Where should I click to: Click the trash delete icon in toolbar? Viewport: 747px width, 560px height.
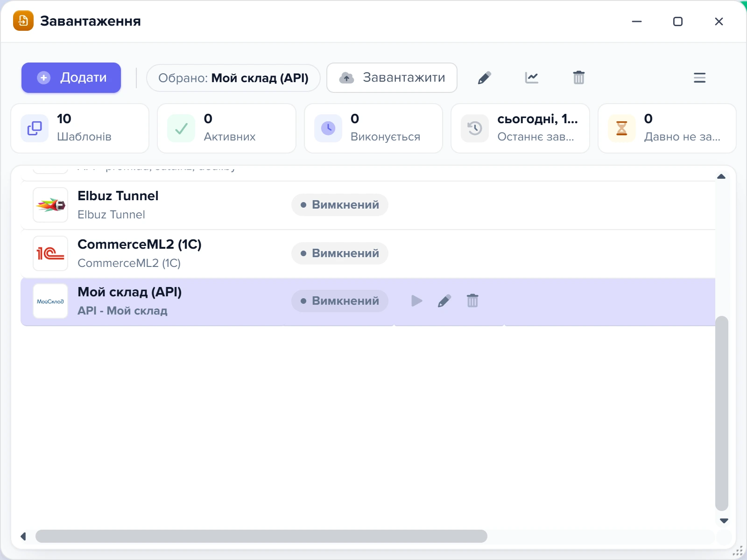(x=578, y=77)
